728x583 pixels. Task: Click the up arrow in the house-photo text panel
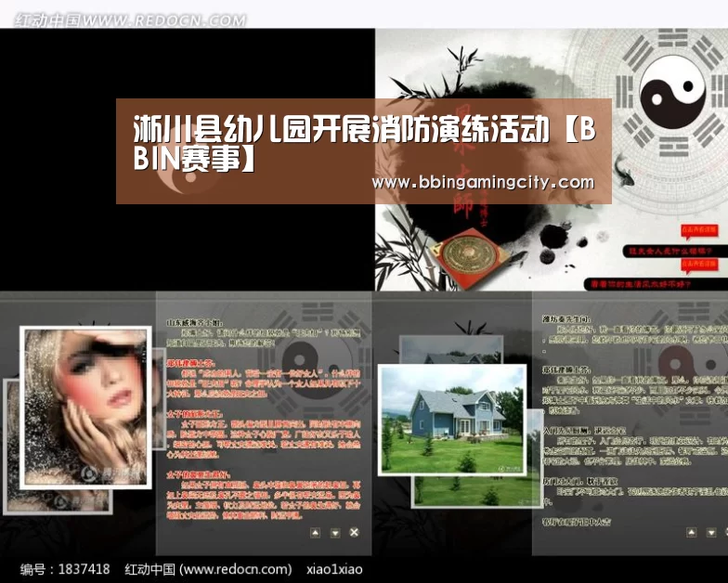coord(691,533)
